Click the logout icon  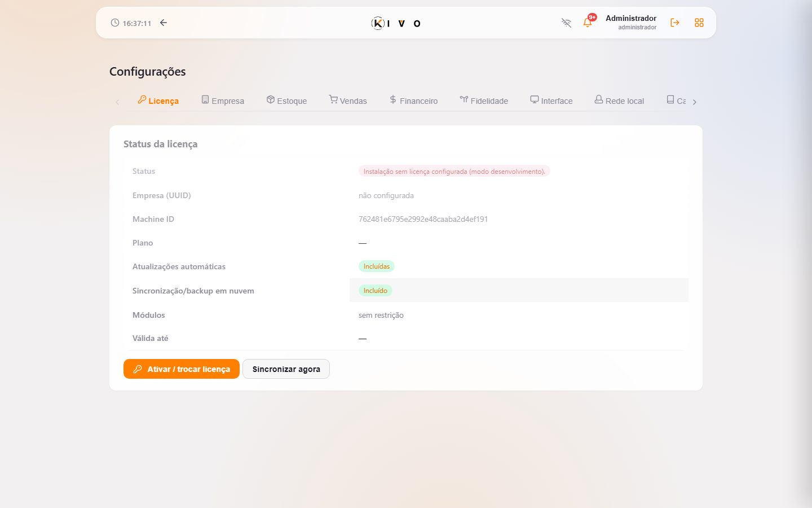click(x=674, y=23)
